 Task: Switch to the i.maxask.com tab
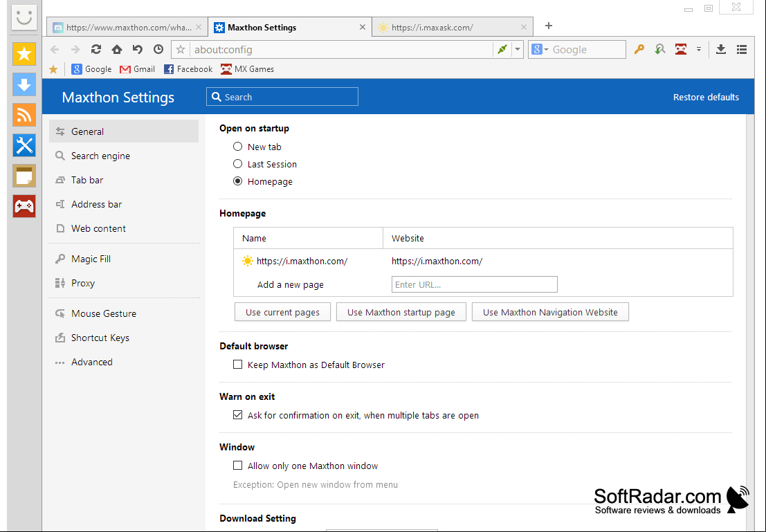[453, 28]
